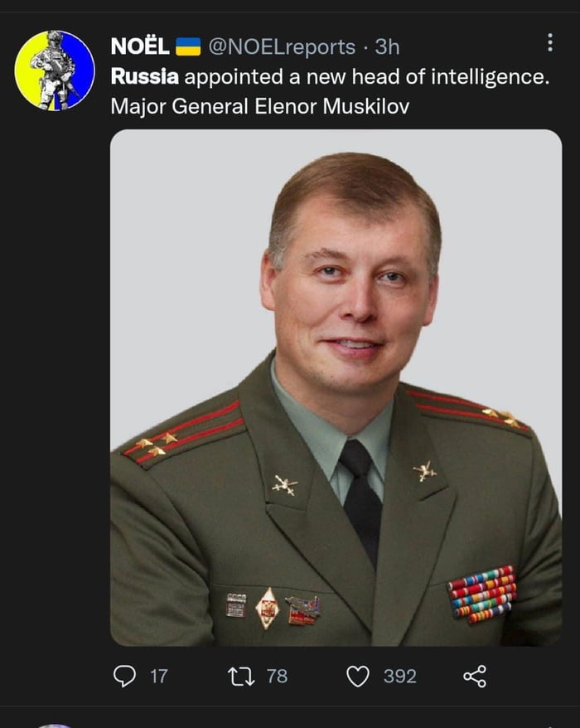The height and width of the screenshot is (728, 580).
Task: Click the NOËL display name
Action: 140,46
